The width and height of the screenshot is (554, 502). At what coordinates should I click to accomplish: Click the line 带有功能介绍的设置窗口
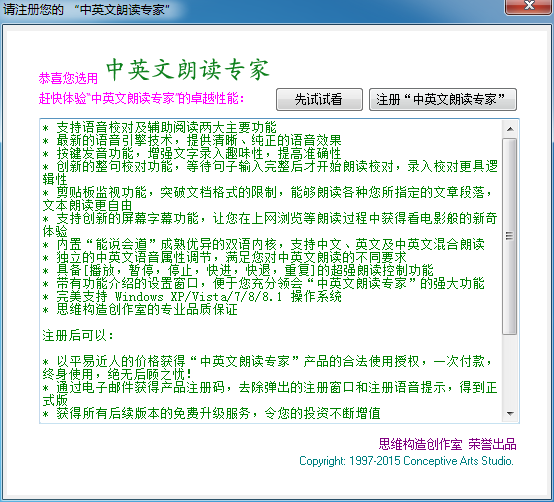click(264, 283)
